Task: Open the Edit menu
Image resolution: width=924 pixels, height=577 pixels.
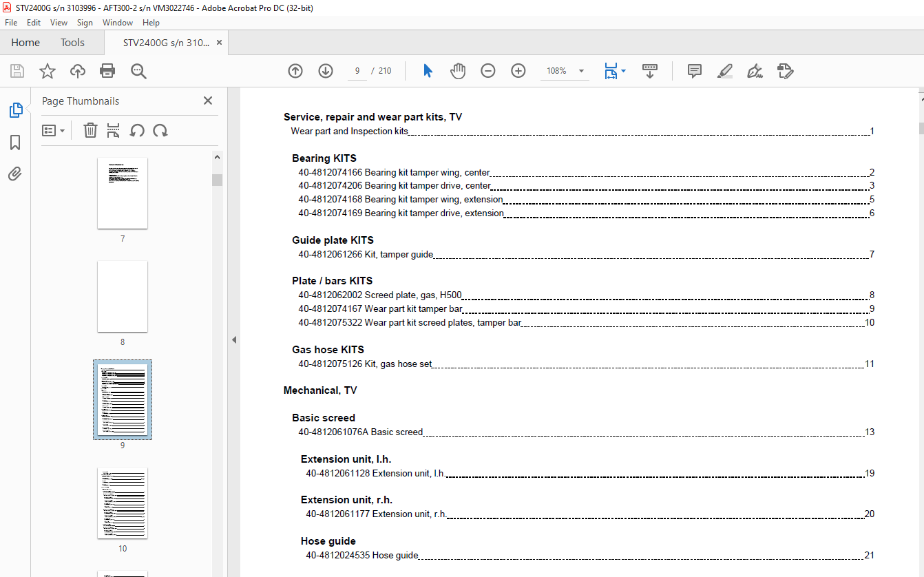Action: pyautogui.click(x=34, y=23)
